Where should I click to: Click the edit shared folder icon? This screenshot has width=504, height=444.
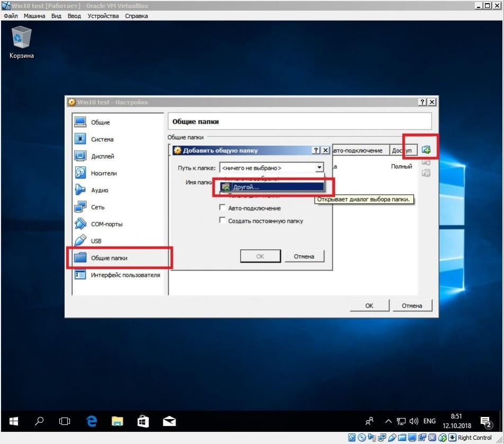click(x=426, y=162)
